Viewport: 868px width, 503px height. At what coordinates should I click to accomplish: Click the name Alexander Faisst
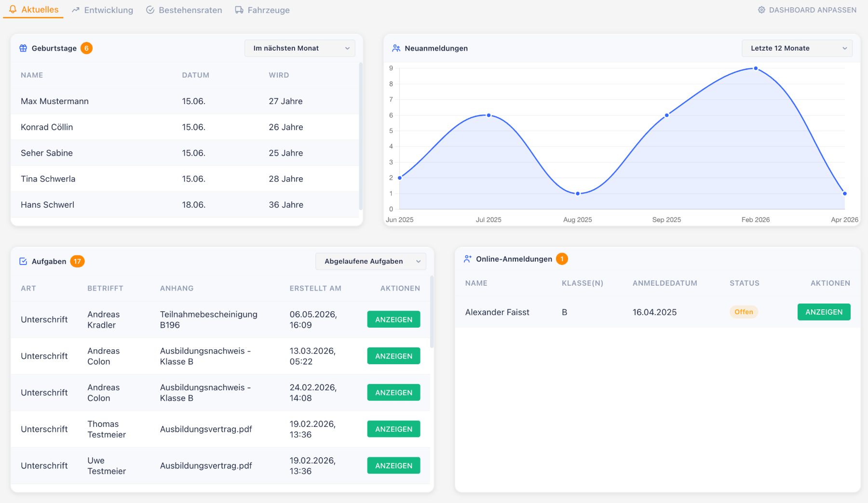pyautogui.click(x=497, y=312)
